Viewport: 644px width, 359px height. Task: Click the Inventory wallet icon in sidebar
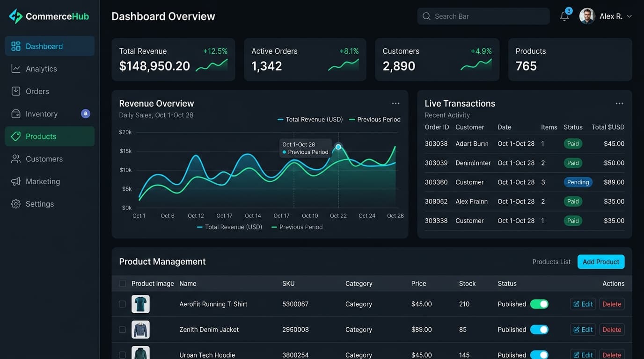tap(16, 114)
